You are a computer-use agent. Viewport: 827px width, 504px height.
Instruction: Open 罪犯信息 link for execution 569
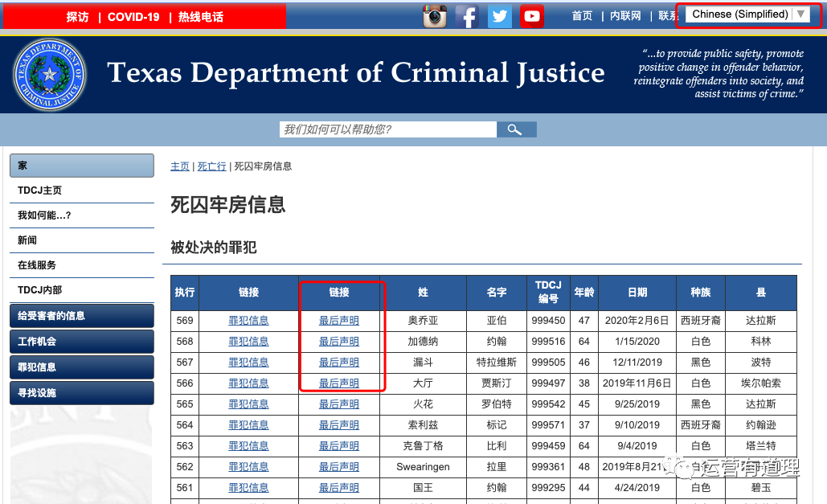[x=248, y=321]
